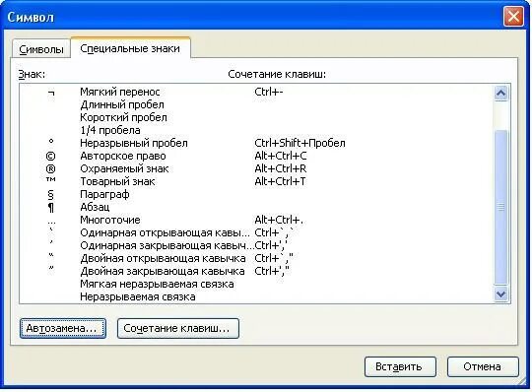Click the trademark ™ symbol
Viewport: 532px width, 392px height.
(50, 179)
